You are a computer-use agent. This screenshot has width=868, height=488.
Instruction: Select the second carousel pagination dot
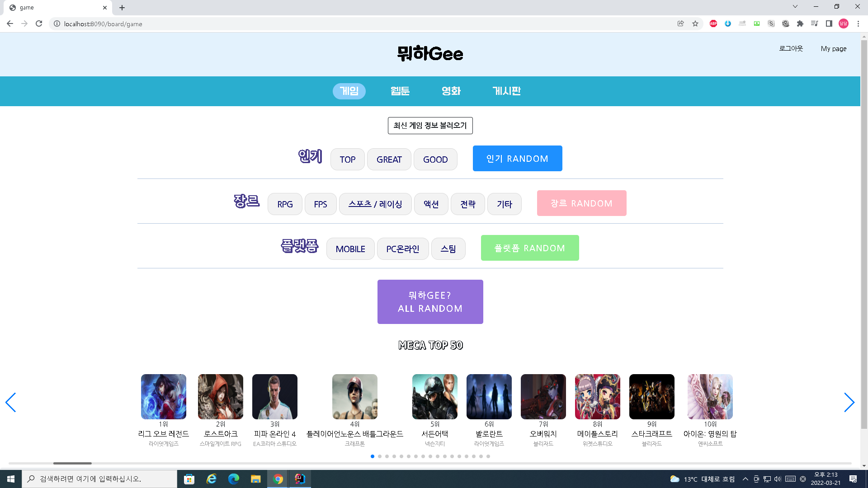click(x=380, y=456)
